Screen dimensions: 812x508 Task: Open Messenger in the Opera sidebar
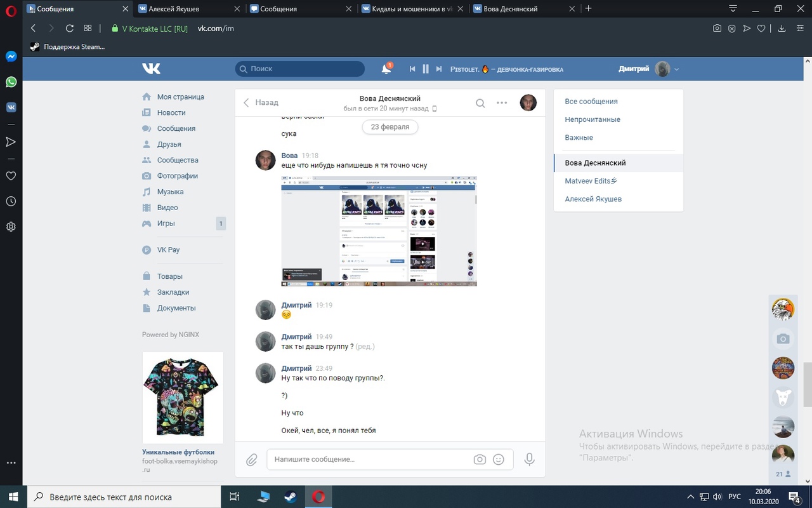click(x=11, y=57)
